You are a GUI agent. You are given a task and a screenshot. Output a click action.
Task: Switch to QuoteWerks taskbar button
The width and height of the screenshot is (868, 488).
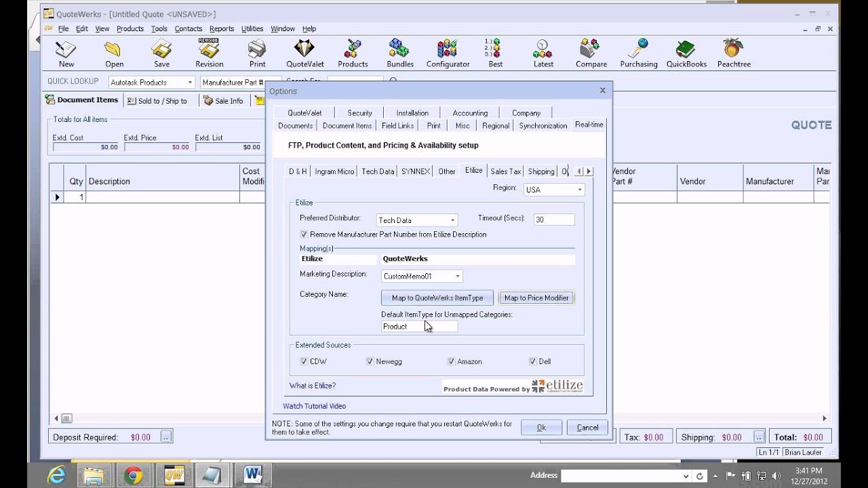[175, 475]
